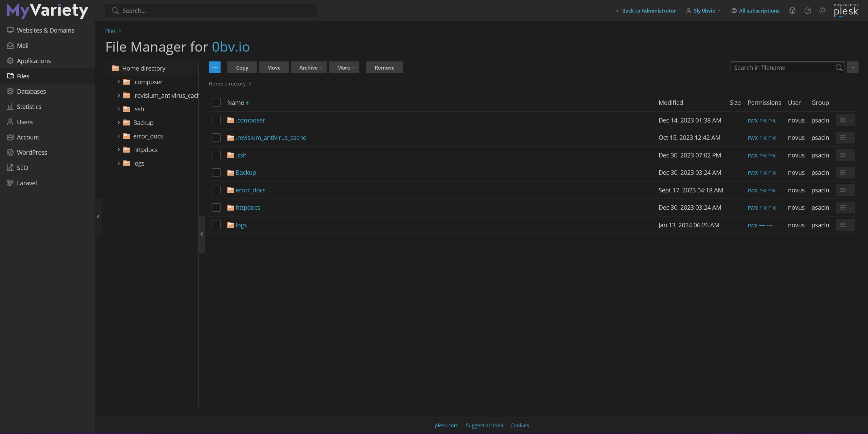Check the box next to httpdocs folder

(x=216, y=207)
